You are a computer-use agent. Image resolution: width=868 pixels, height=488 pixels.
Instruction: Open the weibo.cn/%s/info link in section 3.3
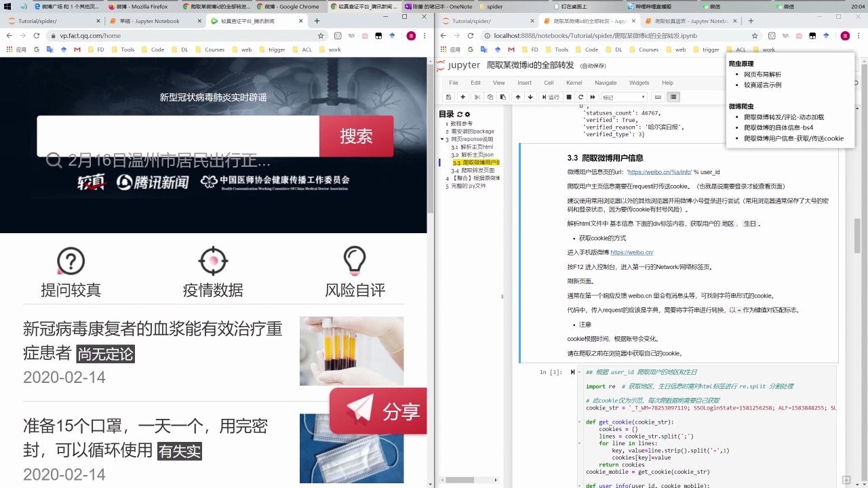click(659, 172)
